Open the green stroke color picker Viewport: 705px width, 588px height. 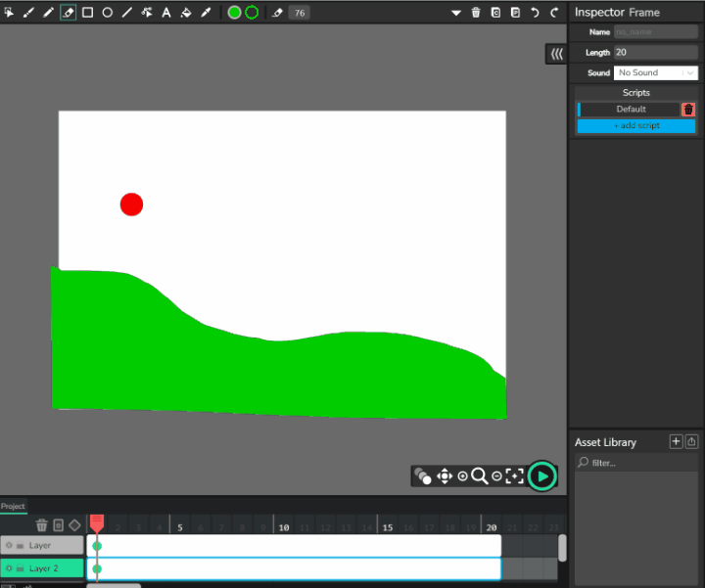(252, 13)
